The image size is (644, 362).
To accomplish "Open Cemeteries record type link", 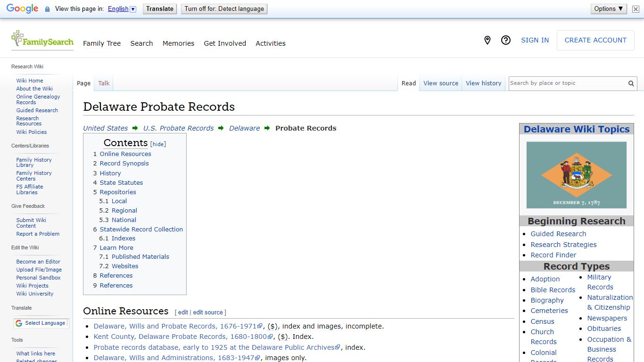I will [x=549, y=311].
